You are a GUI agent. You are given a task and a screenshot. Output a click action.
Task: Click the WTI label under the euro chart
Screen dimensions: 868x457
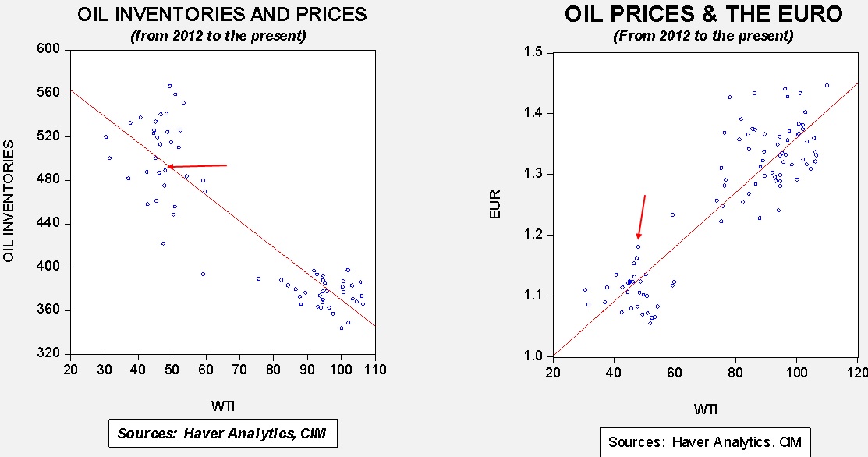[704, 410]
